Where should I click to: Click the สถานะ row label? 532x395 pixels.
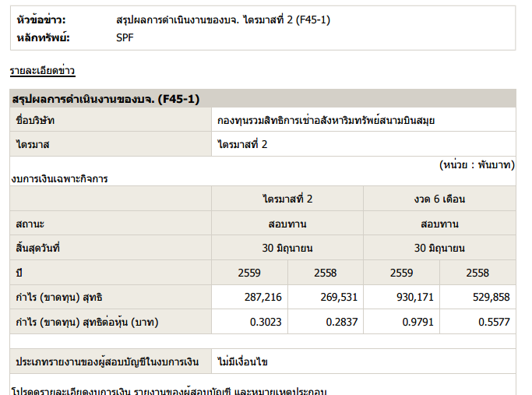30,224
